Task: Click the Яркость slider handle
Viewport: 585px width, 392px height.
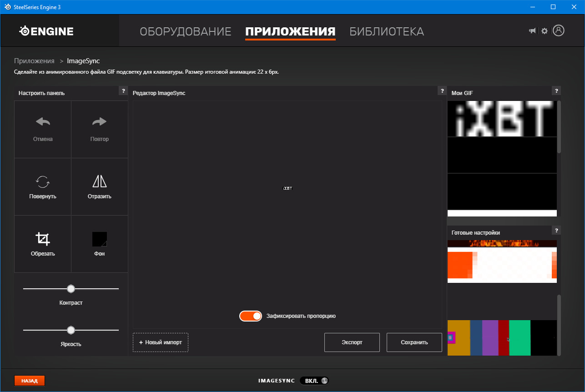Action: pyautogui.click(x=71, y=330)
